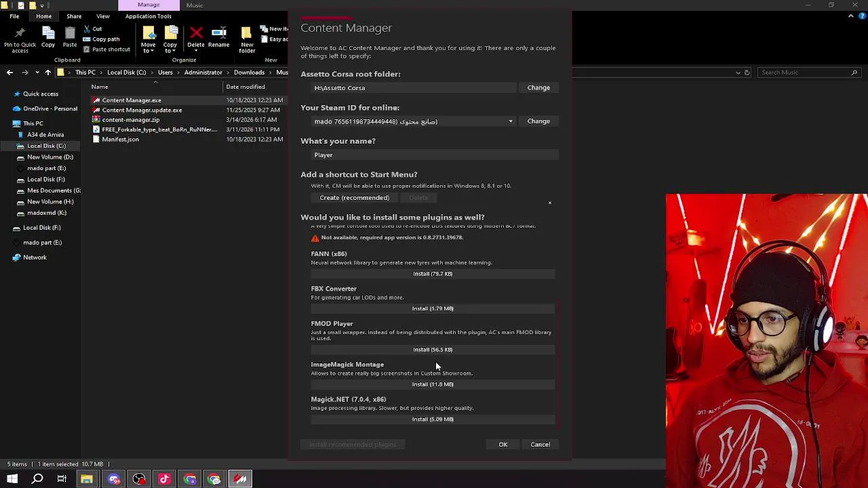Click the warning icon next to Not available
The width and height of the screenshot is (868, 488).
315,238
